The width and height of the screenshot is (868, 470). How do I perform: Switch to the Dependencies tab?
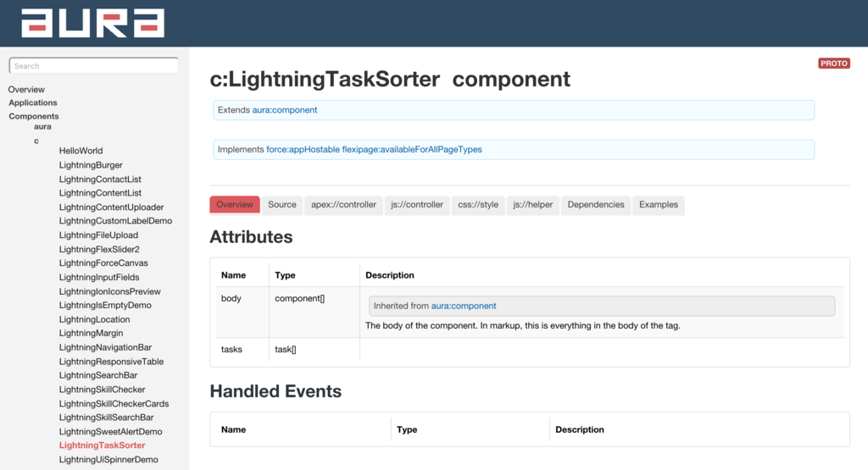point(596,205)
